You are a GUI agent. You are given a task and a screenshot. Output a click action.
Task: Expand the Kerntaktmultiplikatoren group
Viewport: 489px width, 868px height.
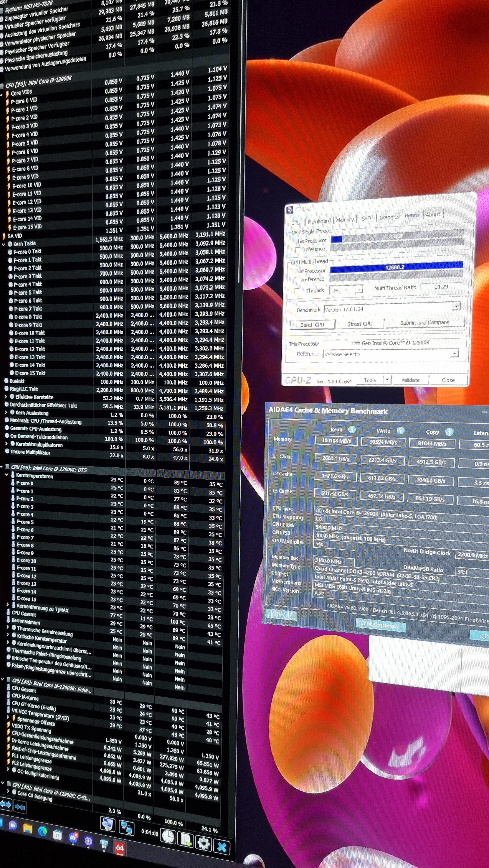[7, 444]
